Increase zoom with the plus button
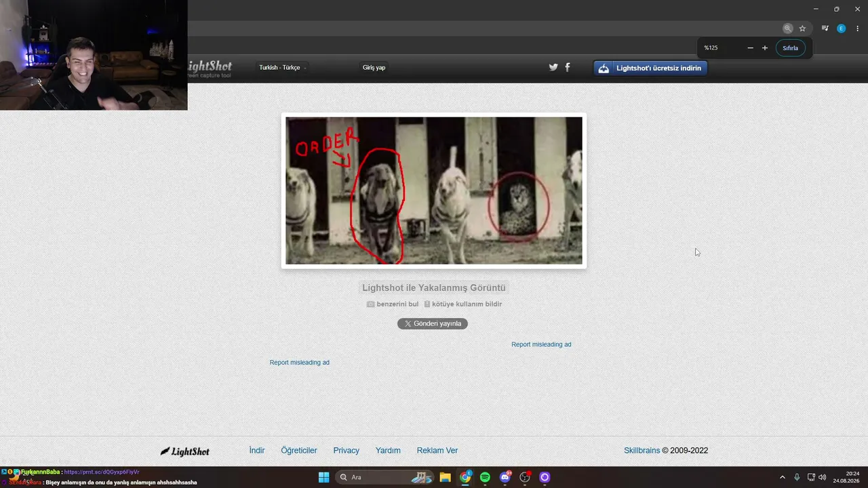Screen dimensions: 868x488 pyautogui.click(x=765, y=48)
